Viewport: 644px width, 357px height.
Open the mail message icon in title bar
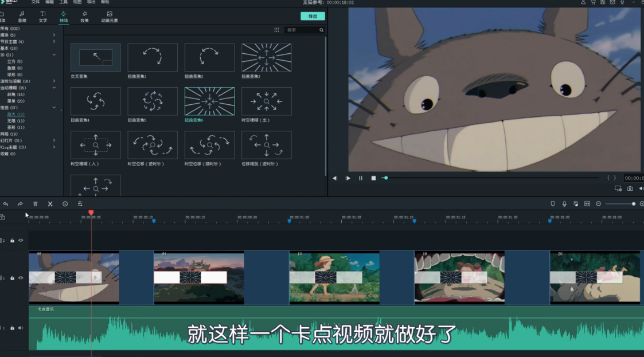click(x=613, y=2)
